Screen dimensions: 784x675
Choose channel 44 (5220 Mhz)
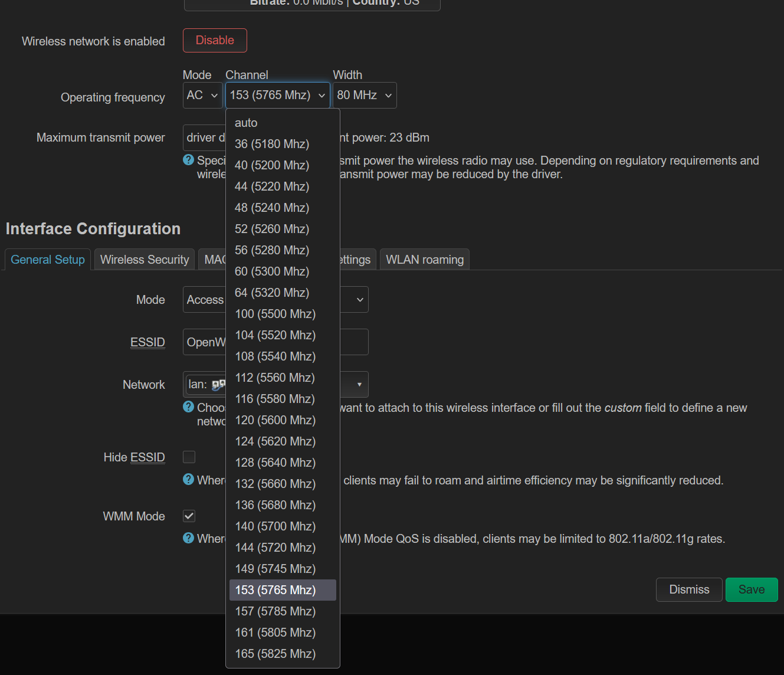click(283, 186)
